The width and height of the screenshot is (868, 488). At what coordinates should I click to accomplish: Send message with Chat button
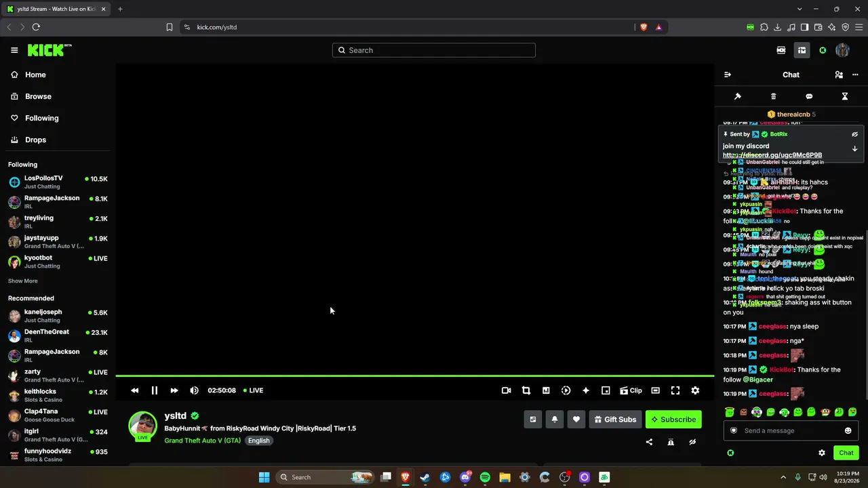click(846, 453)
